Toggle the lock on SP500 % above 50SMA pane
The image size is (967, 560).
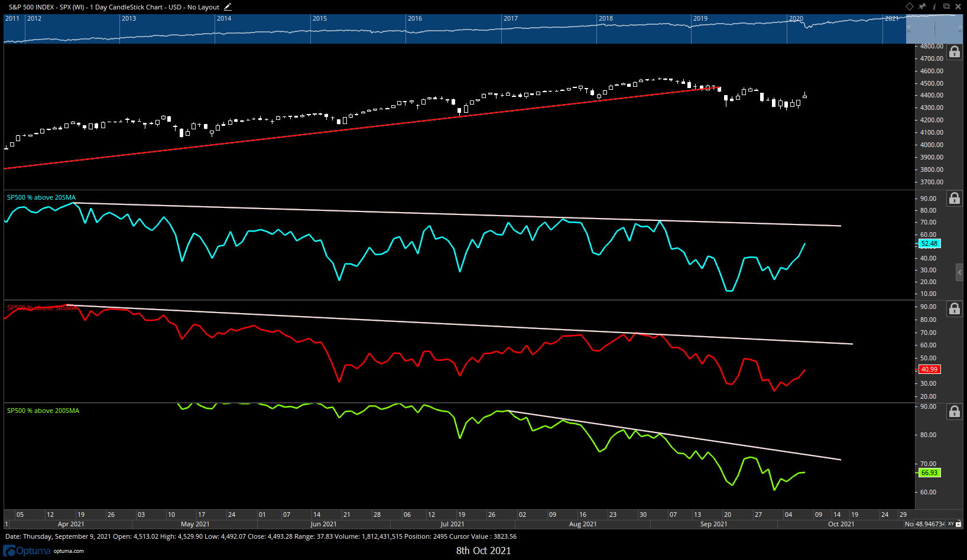coord(955,309)
